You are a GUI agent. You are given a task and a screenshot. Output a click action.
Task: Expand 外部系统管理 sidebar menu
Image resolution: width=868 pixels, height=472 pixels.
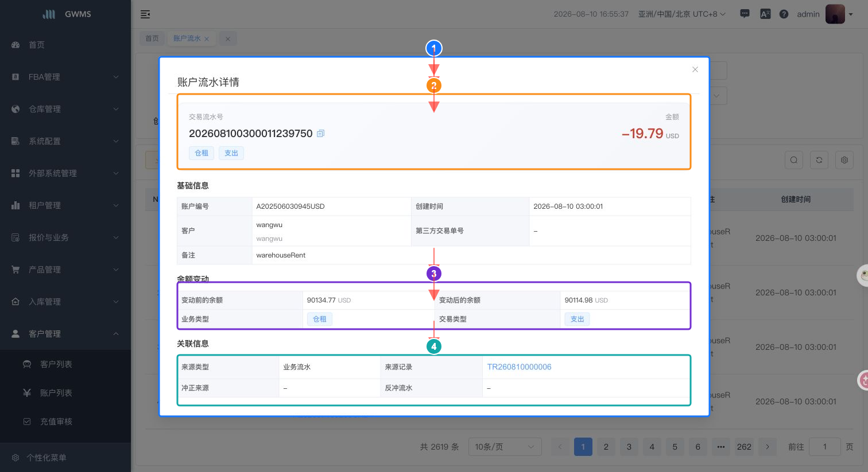(x=65, y=173)
